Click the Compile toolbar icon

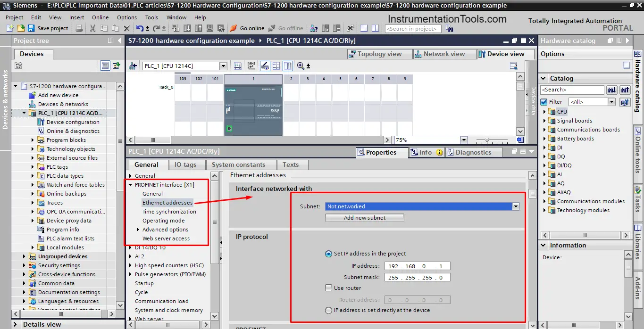[x=177, y=28]
